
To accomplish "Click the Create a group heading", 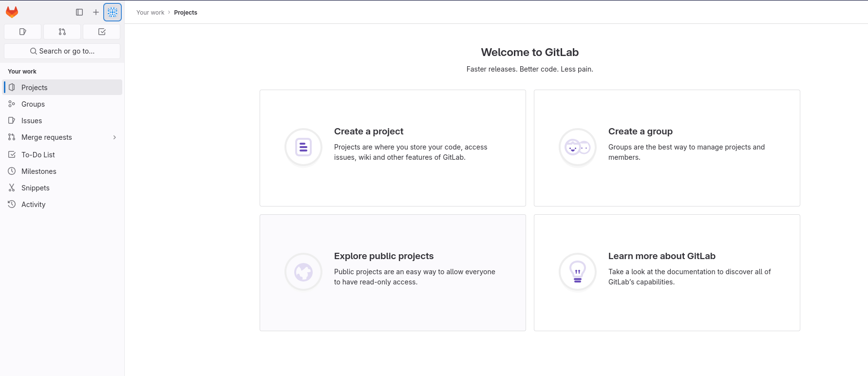I will (641, 132).
